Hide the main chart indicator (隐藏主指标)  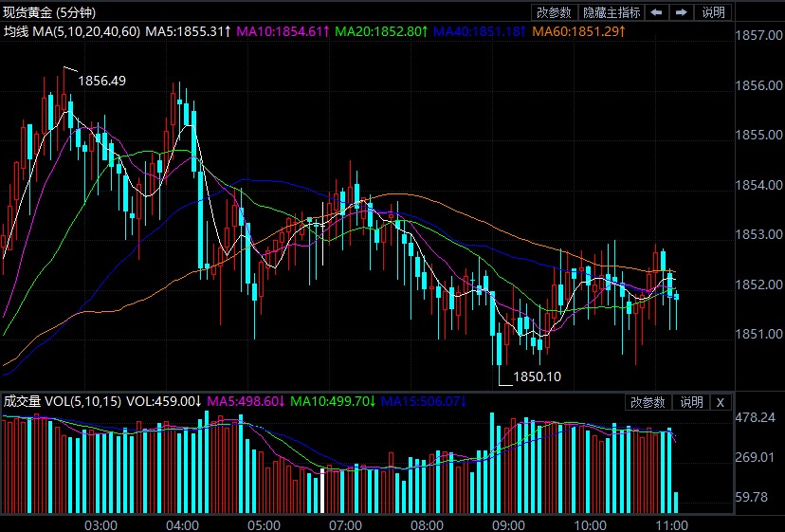[x=612, y=12]
